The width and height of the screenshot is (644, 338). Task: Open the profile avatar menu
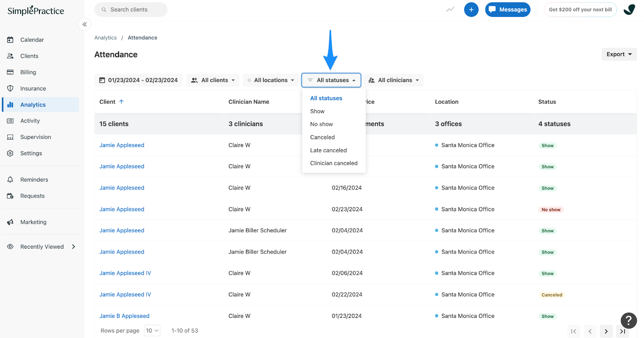[629, 9]
